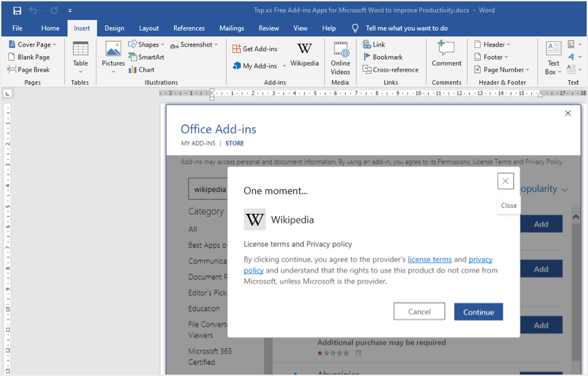Save the document using the floppy disk icon
Image resolution: width=588 pixels, height=376 pixels.
[17, 10]
